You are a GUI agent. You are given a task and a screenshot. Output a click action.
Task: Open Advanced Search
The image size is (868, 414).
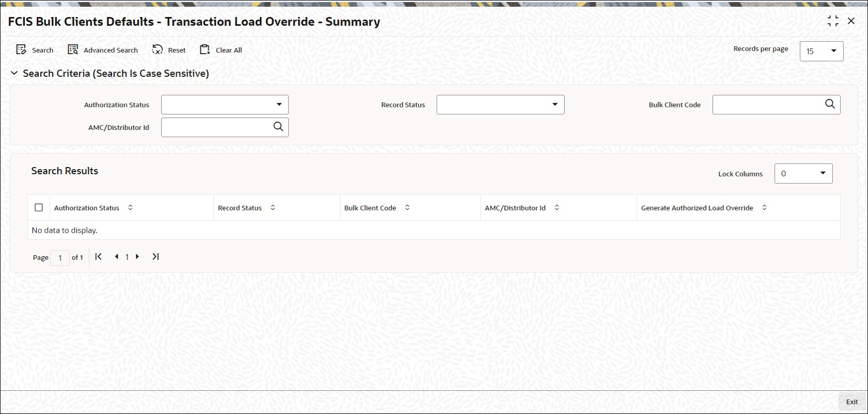click(103, 50)
